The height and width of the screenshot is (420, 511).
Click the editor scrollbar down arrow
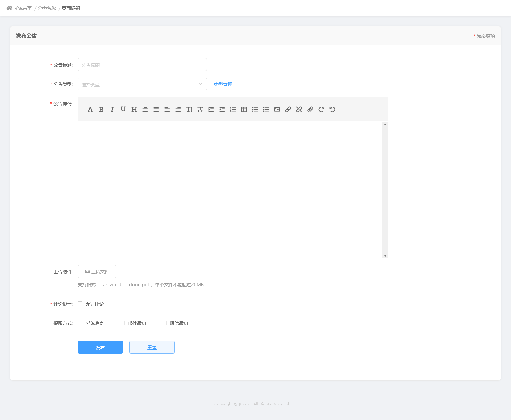tap(385, 256)
